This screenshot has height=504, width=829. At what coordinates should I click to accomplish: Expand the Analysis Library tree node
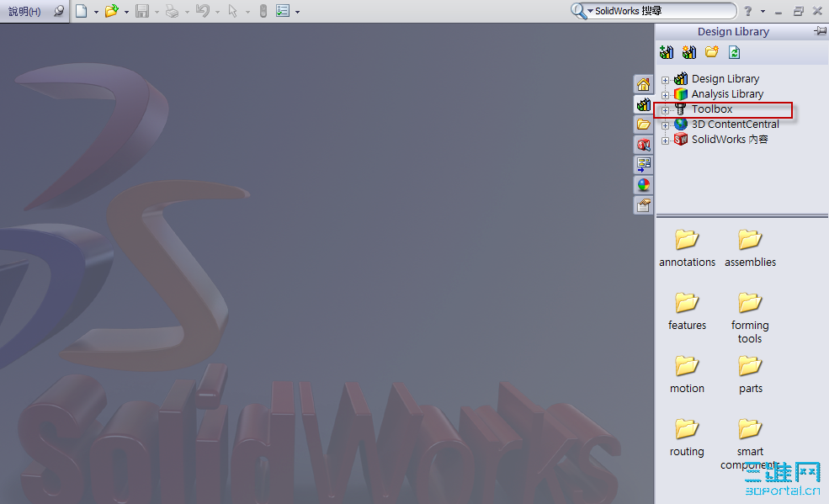tap(665, 96)
